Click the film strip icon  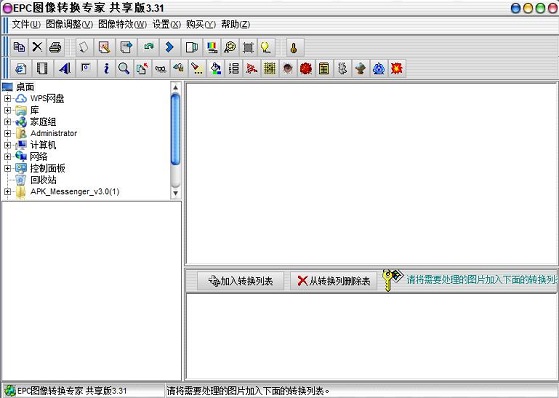click(42, 68)
